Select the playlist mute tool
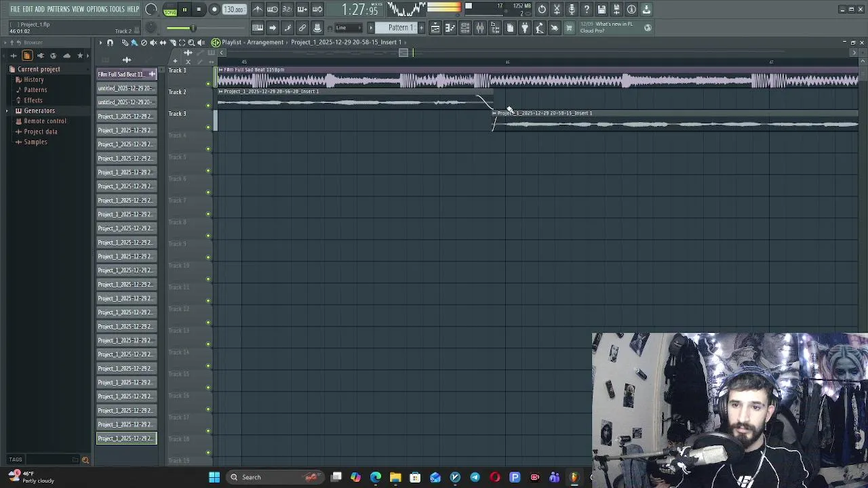Viewport: 868px width, 488px height. point(153,43)
